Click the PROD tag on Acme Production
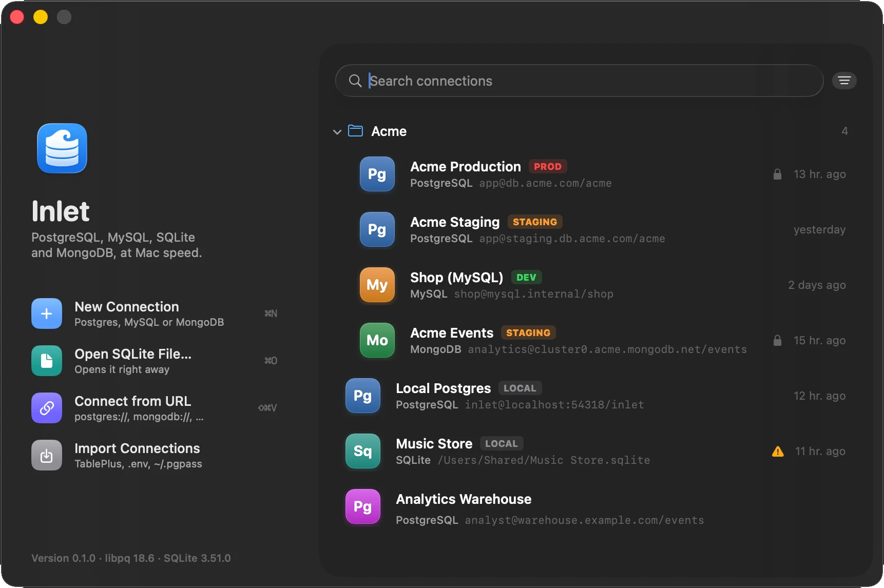The height and width of the screenshot is (588, 884). (x=548, y=167)
